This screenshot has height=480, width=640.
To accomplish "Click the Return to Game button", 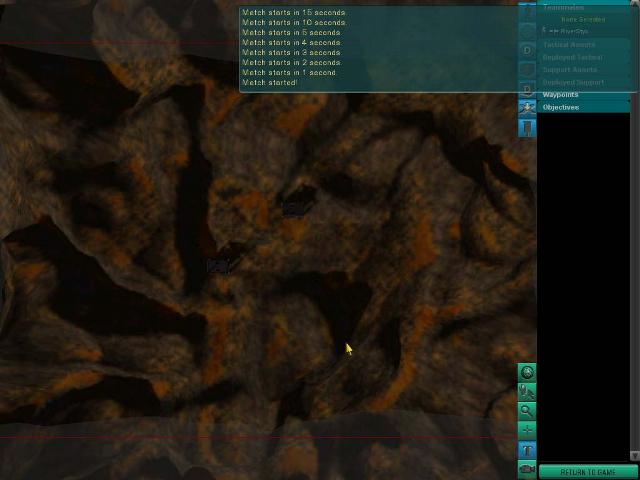I will [588, 472].
